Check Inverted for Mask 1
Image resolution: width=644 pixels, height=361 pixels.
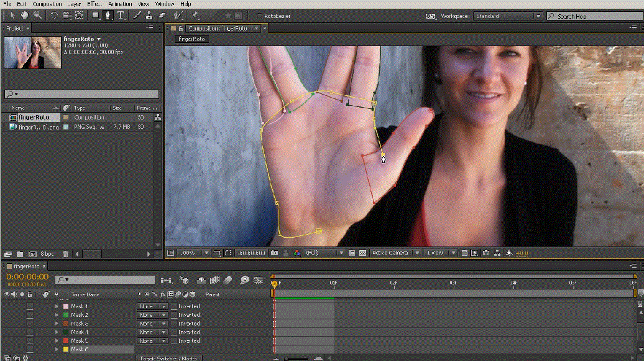(x=174, y=306)
